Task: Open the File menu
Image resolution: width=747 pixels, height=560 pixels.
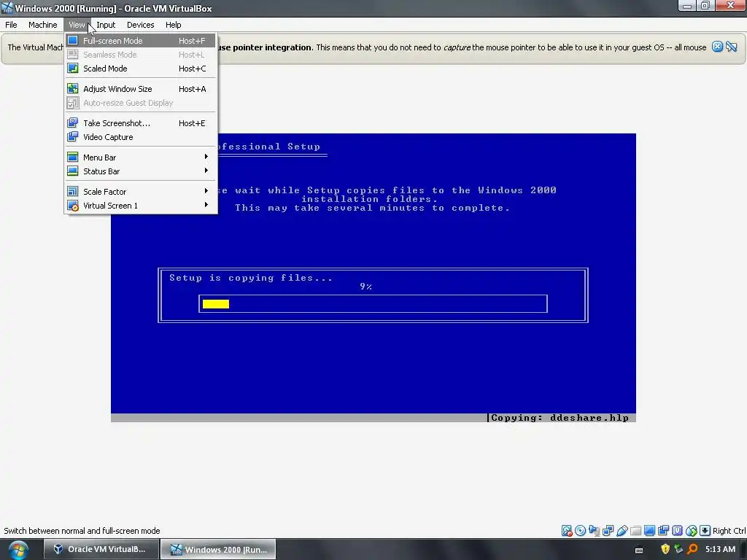Action: tap(11, 25)
